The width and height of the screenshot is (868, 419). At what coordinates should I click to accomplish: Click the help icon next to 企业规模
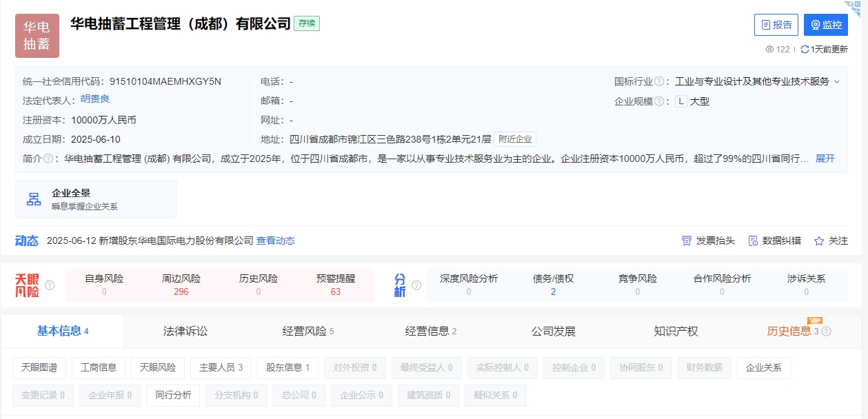(x=659, y=101)
